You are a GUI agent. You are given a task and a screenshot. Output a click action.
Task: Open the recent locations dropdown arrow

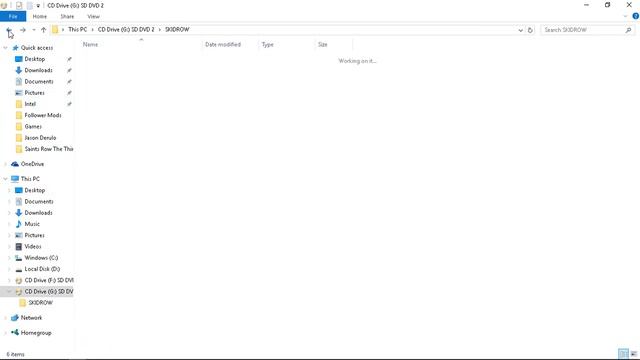coord(34,30)
